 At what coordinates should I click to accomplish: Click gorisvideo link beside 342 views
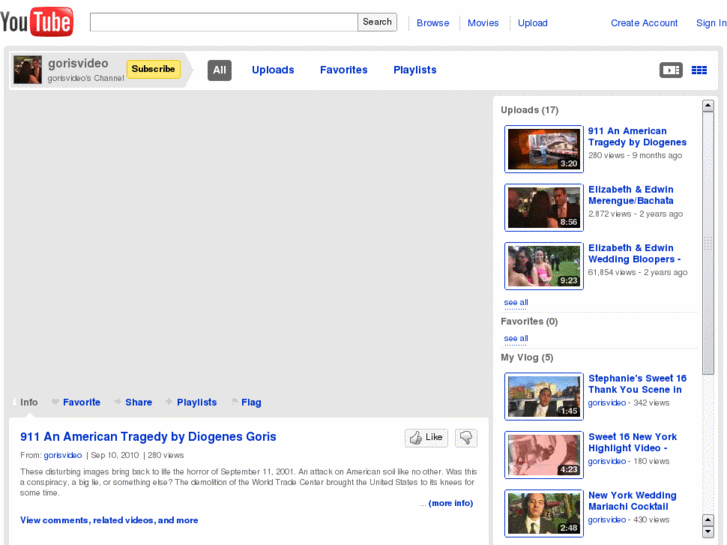(607, 403)
